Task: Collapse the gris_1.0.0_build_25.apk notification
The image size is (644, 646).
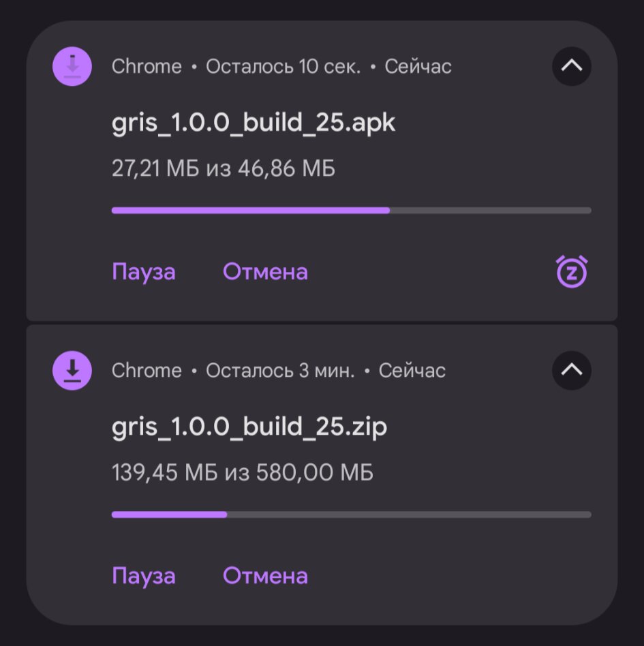Action: tap(572, 66)
